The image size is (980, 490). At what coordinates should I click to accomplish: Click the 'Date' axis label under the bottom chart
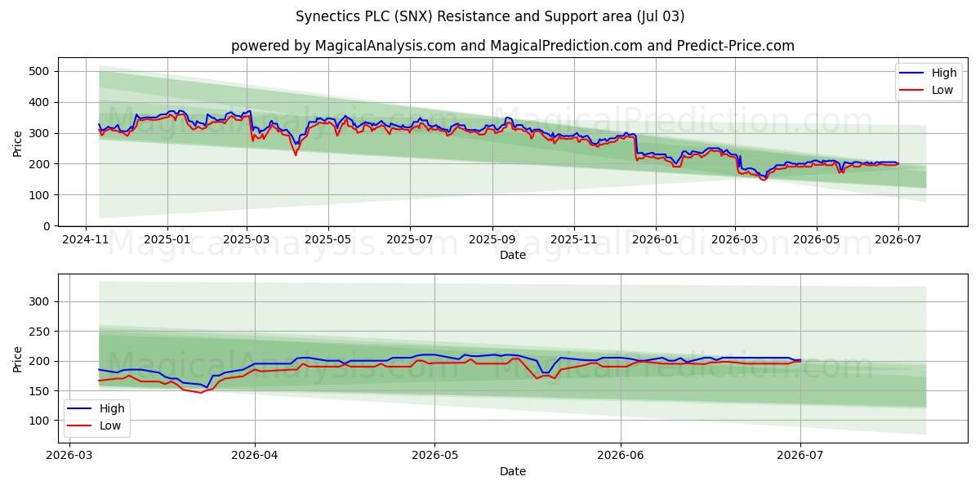click(513, 472)
